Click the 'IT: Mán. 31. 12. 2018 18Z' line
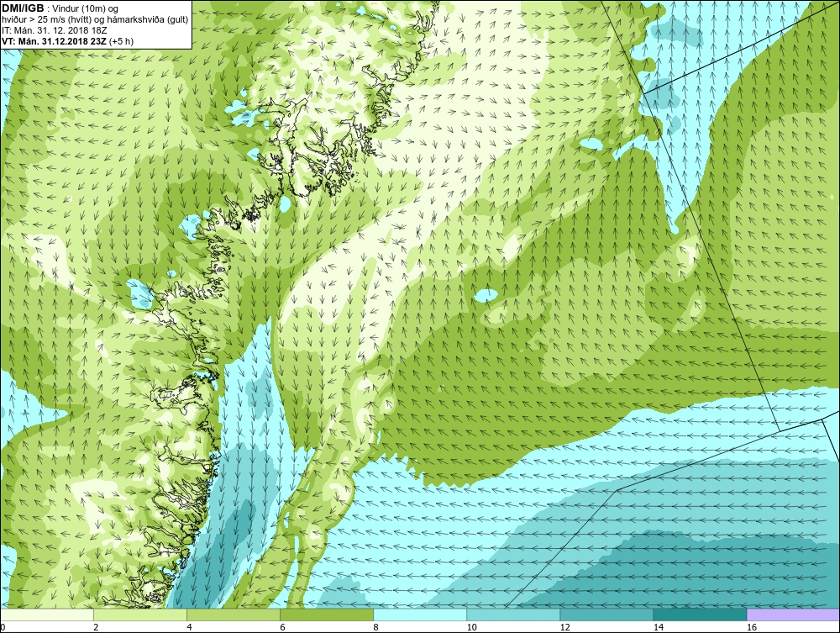Image resolution: width=840 pixels, height=633 pixels. (54, 30)
